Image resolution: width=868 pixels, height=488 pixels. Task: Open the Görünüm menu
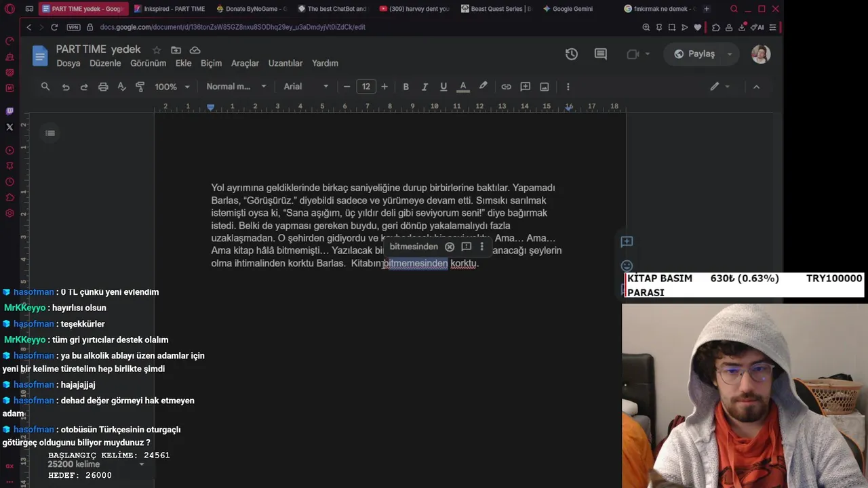tap(148, 63)
